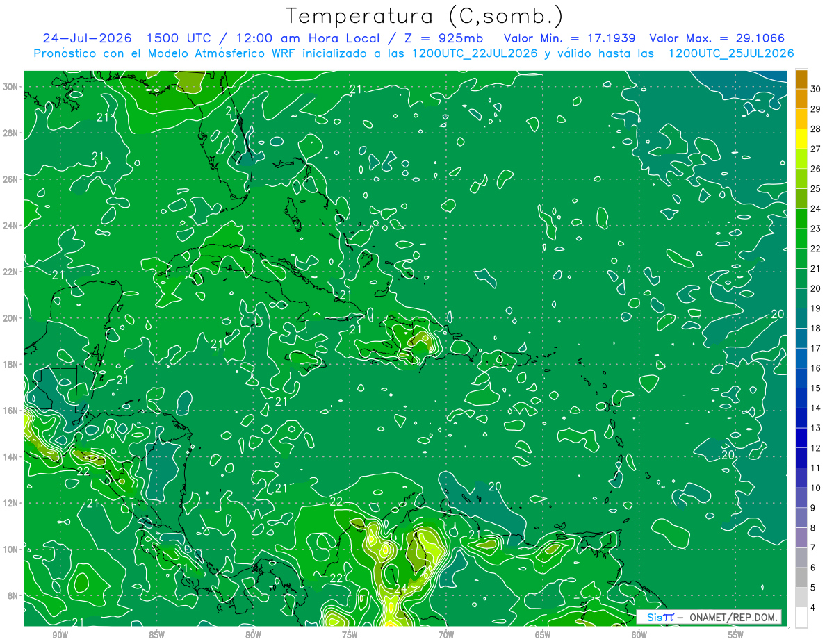Click the legend value "30"
834x644 pixels.
(x=816, y=89)
